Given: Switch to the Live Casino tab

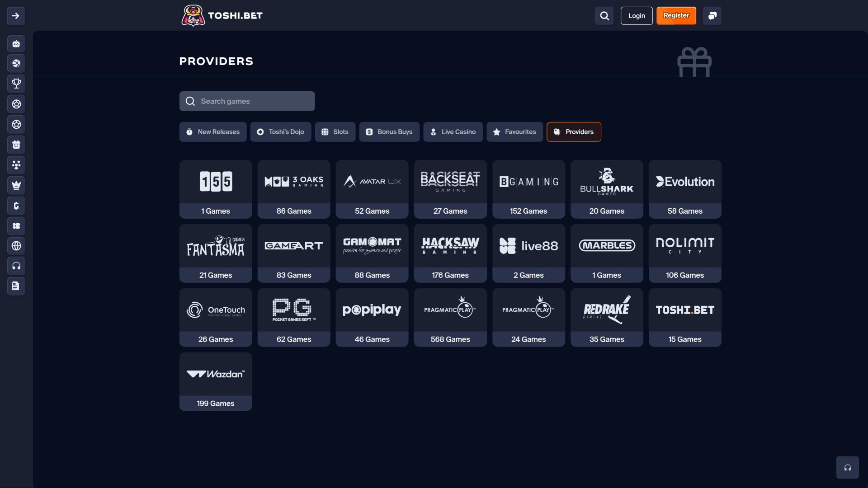Looking at the screenshot, I should coord(453,132).
